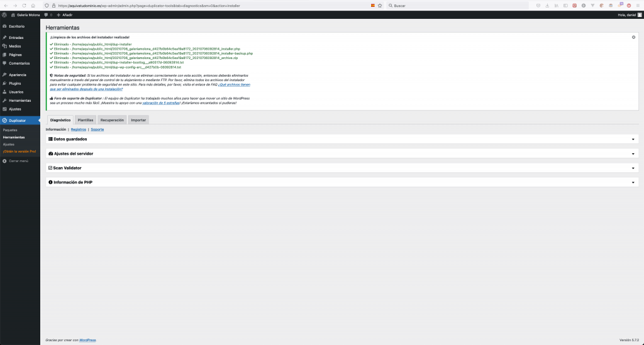Focus the browser URL address field
Screen dimensions: 644x345
pyautogui.click(x=214, y=6)
